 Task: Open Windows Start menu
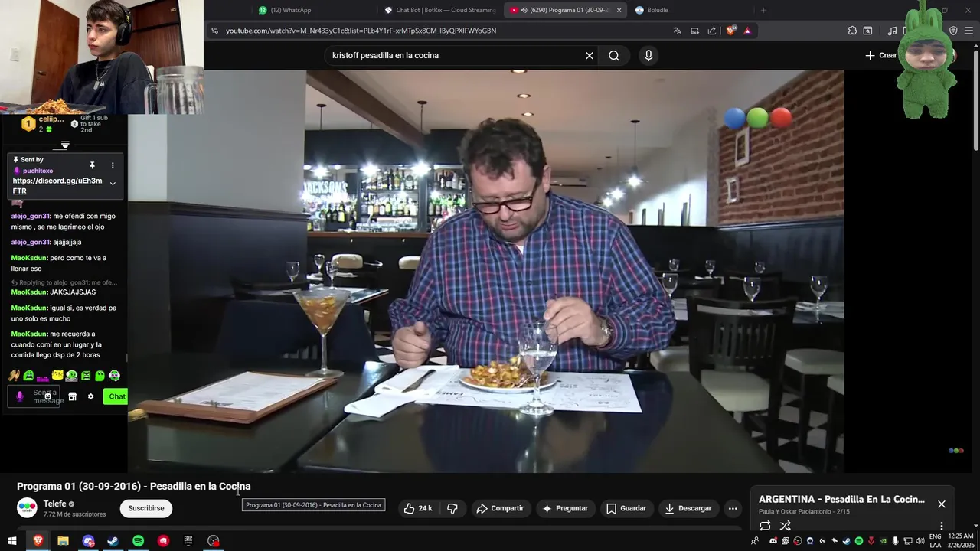pyautogui.click(x=12, y=541)
